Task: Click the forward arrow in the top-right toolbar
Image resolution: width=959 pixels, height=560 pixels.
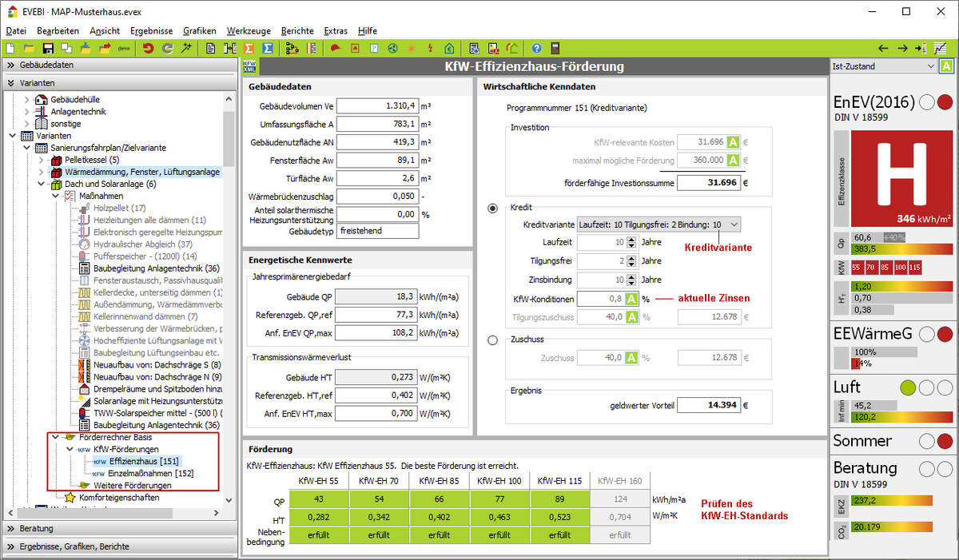Action: tap(902, 48)
